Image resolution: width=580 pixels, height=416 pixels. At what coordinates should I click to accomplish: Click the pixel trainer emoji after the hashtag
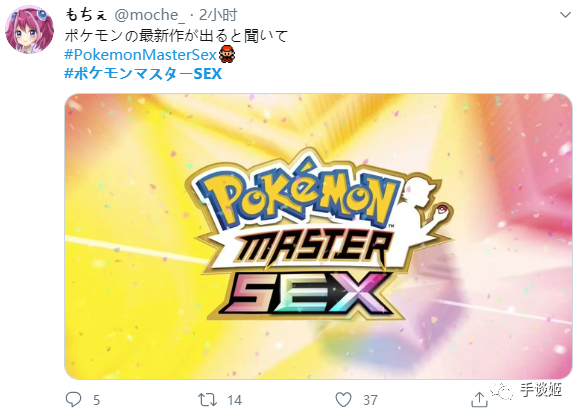(x=226, y=55)
